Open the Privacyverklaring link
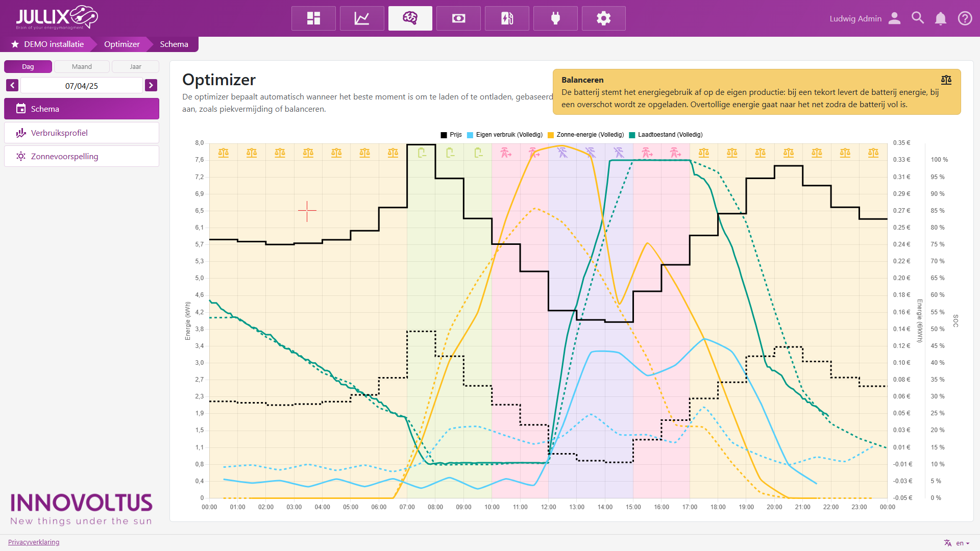 click(x=34, y=542)
